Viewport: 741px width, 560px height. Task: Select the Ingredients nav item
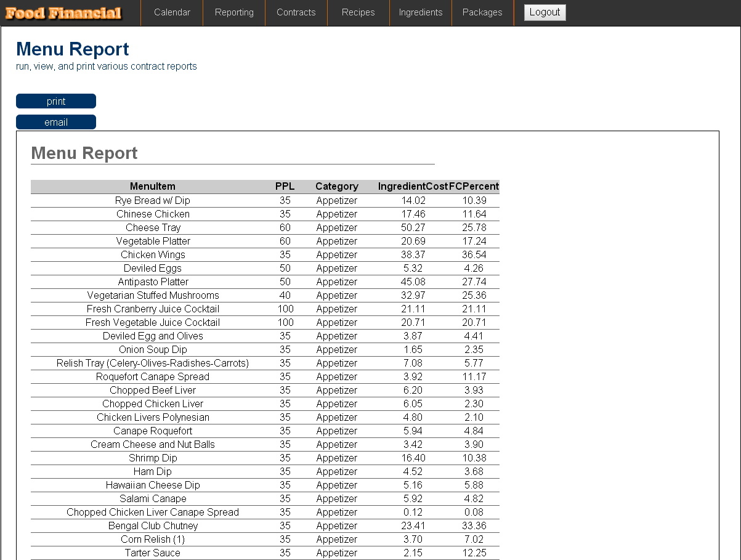pyautogui.click(x=420, y=12)
